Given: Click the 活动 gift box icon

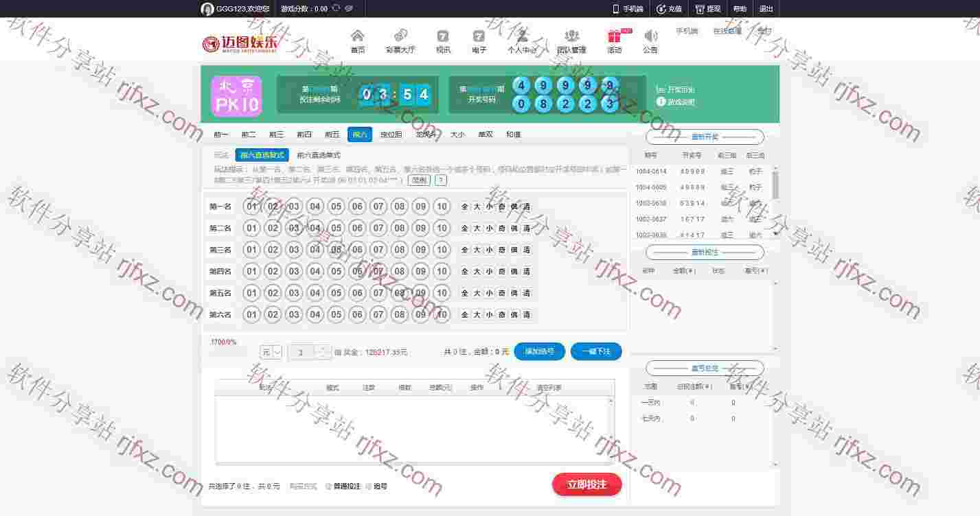Looking at the screenshot, I should pos(614,36).
